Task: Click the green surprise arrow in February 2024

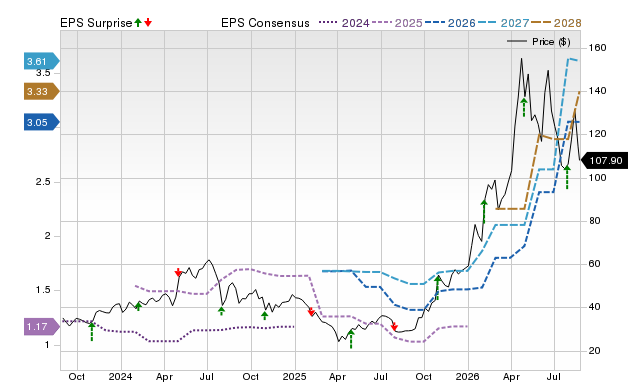Action: tap(138, 306)
